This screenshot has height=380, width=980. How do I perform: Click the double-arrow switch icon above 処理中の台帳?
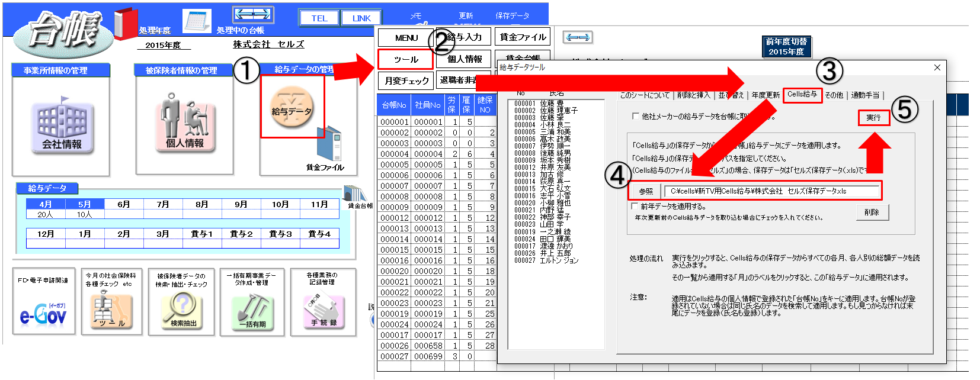tap(253, 14)
